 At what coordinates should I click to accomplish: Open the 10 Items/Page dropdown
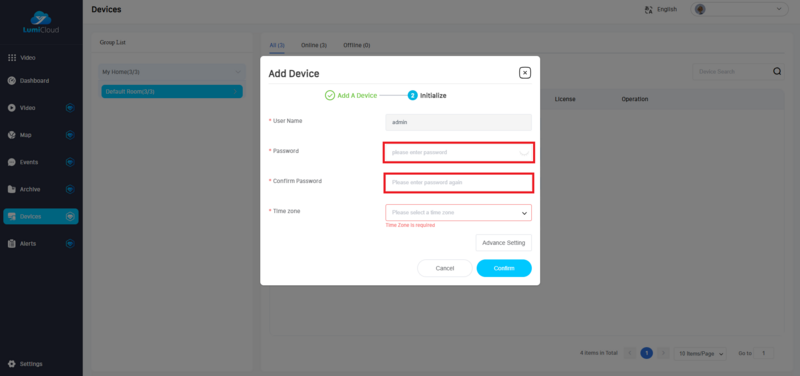pos(700,354)
